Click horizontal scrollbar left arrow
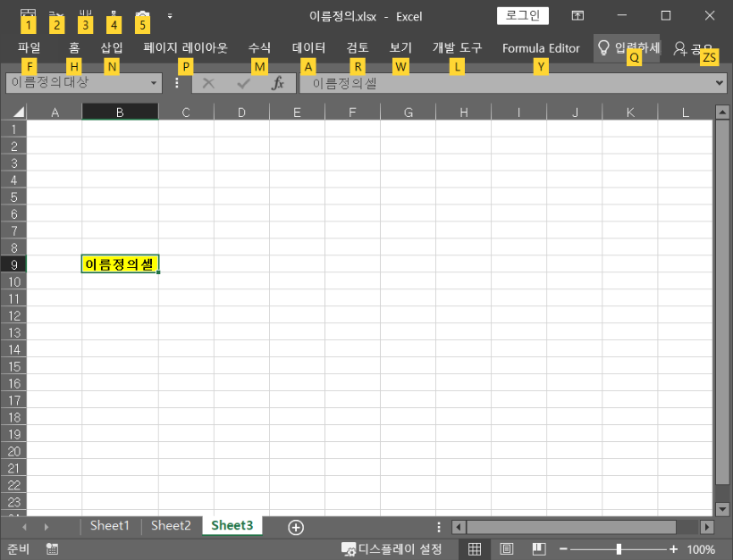The image size is (733, 560). click(x=459, y=527)
